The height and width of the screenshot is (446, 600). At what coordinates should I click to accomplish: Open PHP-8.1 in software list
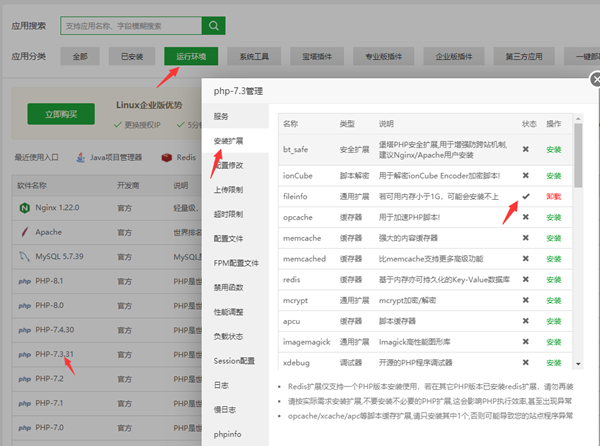(49, 281)
